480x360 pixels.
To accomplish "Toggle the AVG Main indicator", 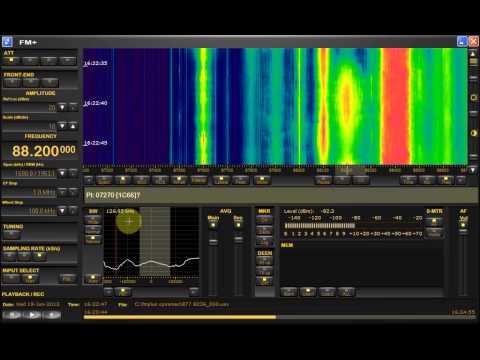I will (x=213, y=226).
